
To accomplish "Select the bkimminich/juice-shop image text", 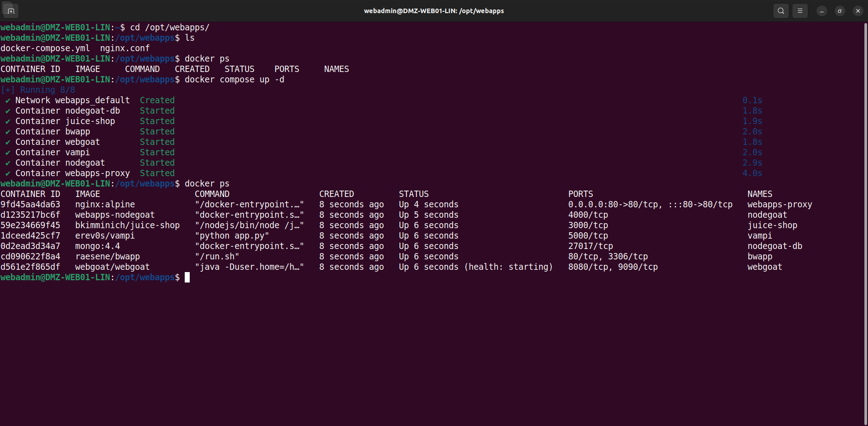I will (x=127, y=225).
